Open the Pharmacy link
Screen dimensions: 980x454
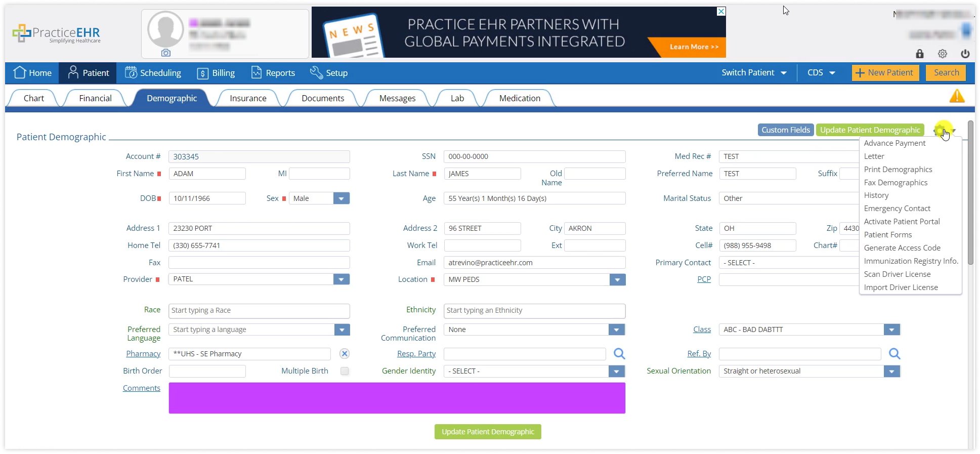[143, 354]
